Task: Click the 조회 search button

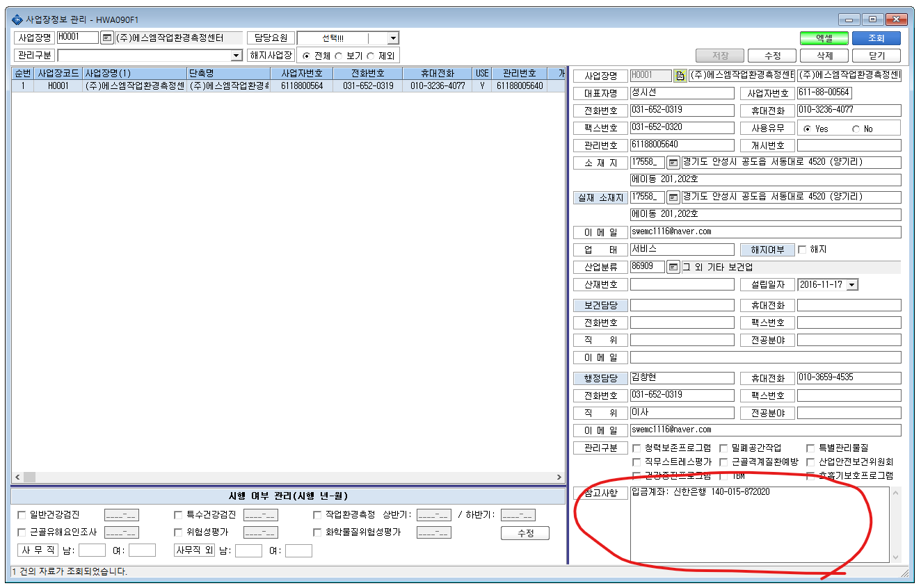Action: click(876, 38)
